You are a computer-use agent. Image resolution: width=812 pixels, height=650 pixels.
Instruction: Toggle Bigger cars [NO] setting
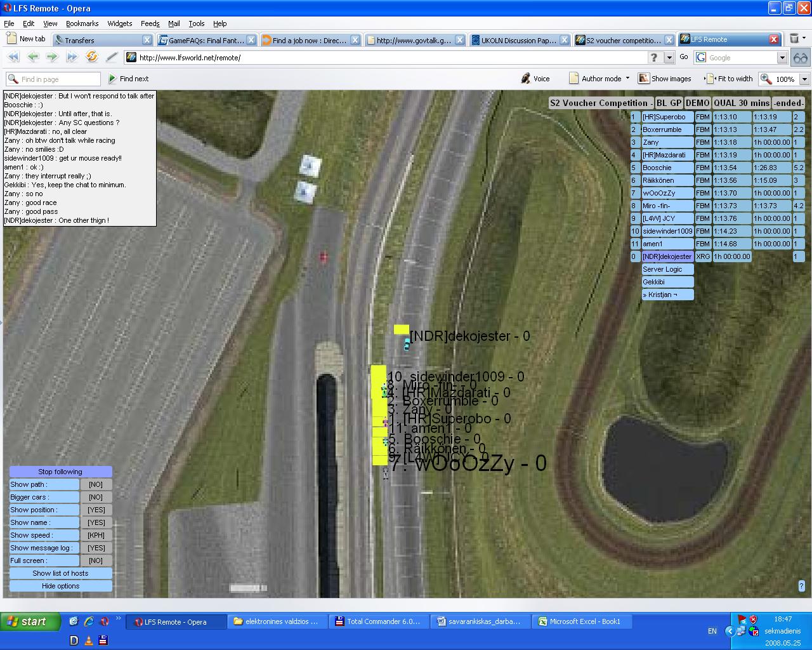(96, 497)
